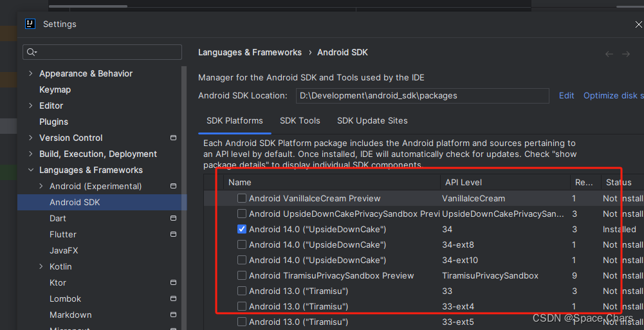Check Android 14.0 34-ext10 checkbox
Image resolution: width=644 pixels, height=330 pixels.
[242, 260]
